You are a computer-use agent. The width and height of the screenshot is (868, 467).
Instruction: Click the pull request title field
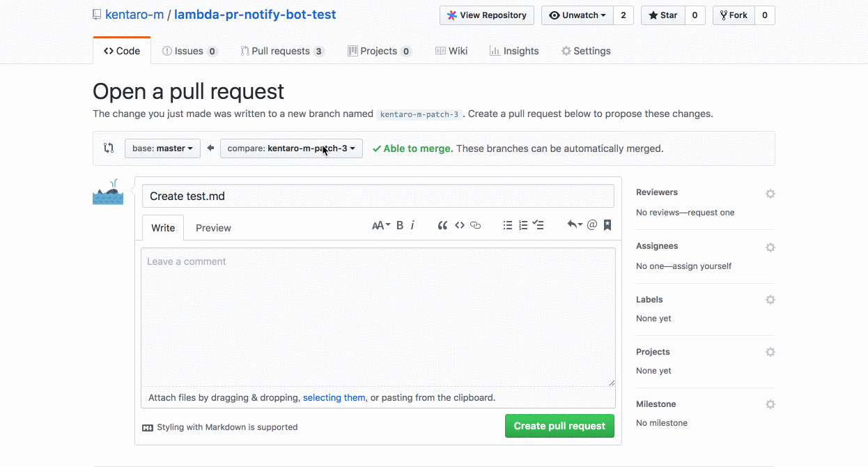tap(378, 196)
